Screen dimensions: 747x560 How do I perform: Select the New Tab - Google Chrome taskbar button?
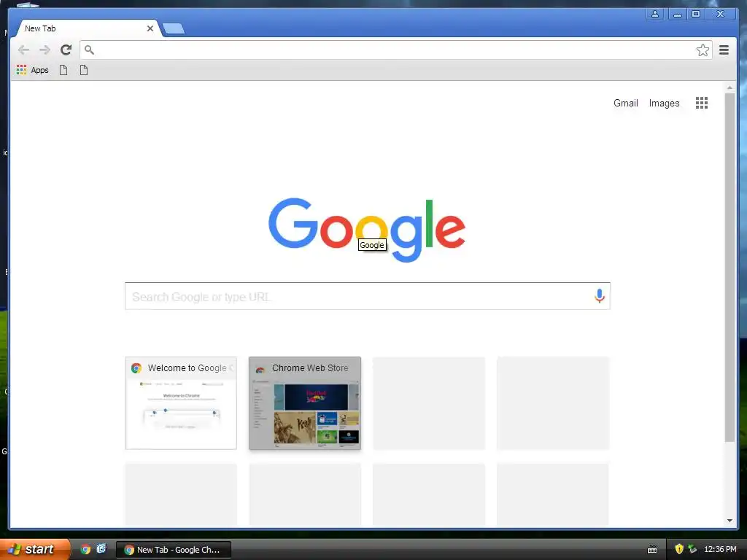pos(174,550)
